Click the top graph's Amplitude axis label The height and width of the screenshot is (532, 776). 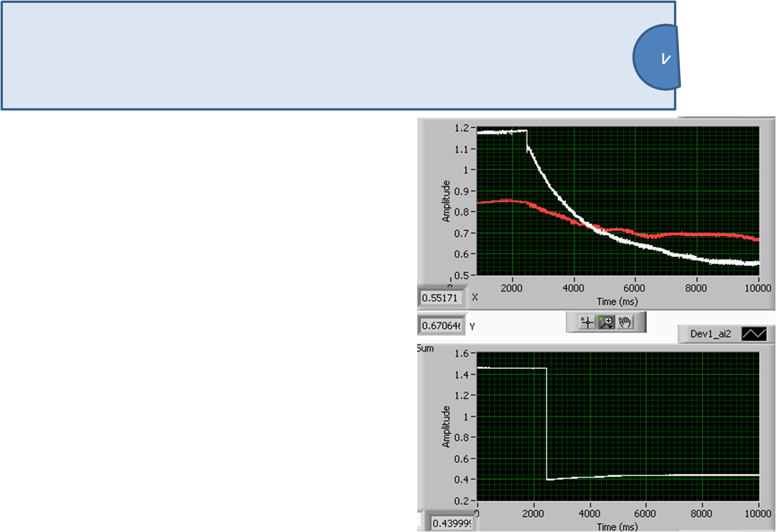(x=446, y=201)
